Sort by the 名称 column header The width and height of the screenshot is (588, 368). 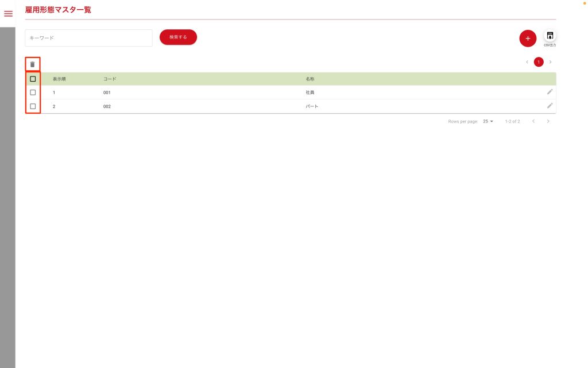pyautogui.click(x=310, y=79)
